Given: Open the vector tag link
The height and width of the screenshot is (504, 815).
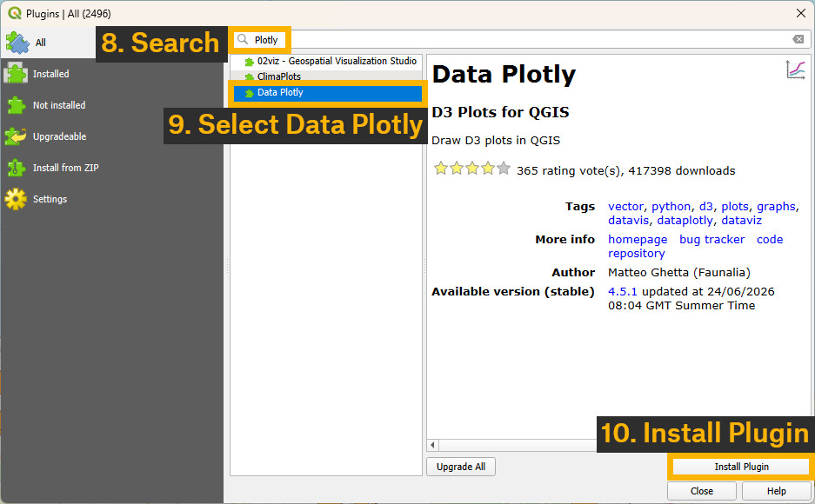Looking at the screenshot, I should [x=625, y=207].
